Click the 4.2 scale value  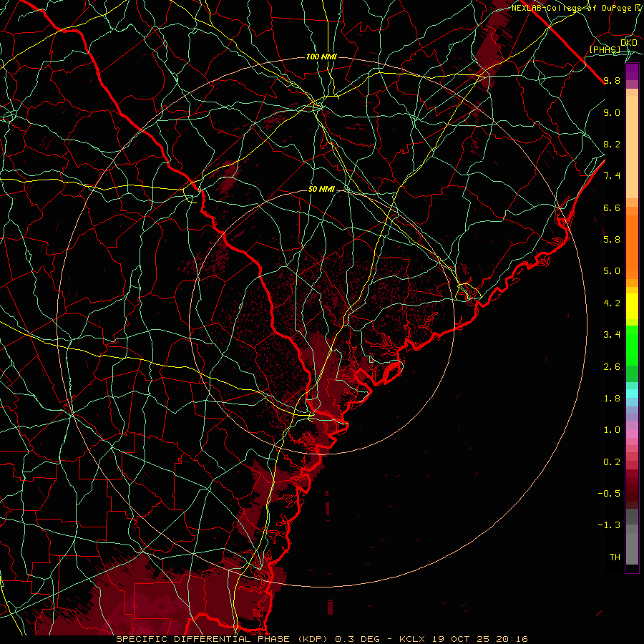point(612,303)
